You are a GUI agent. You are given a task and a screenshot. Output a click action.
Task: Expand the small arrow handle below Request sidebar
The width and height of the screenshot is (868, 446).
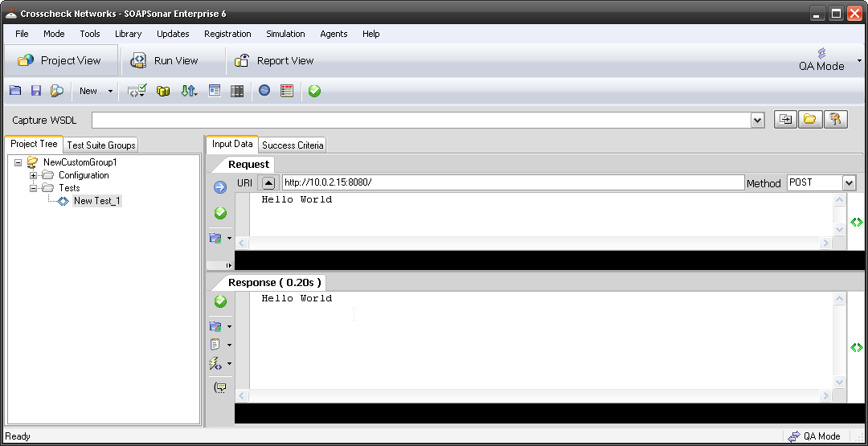(228, 266)
